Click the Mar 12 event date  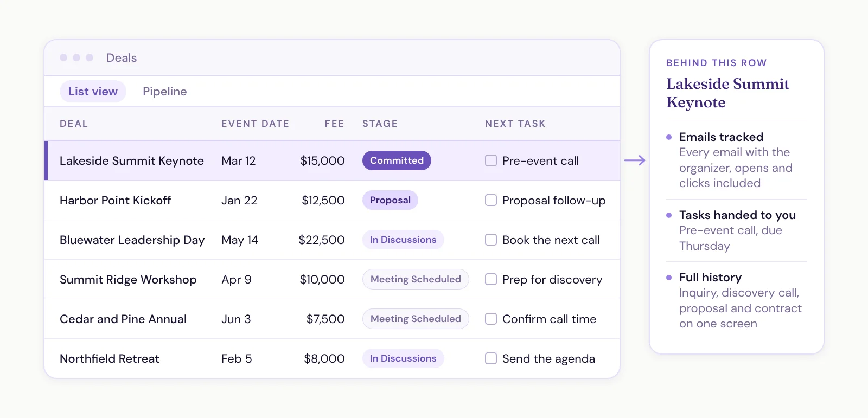click(238, 161)
